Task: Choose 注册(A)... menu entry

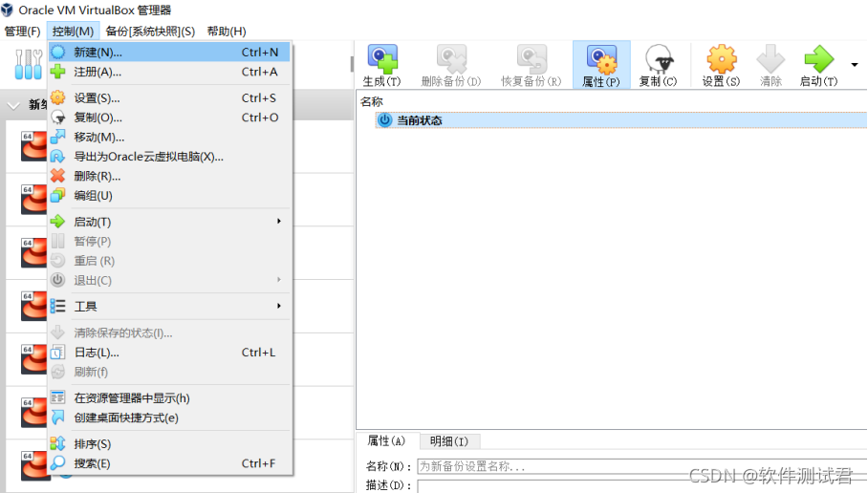Action: 169,72
